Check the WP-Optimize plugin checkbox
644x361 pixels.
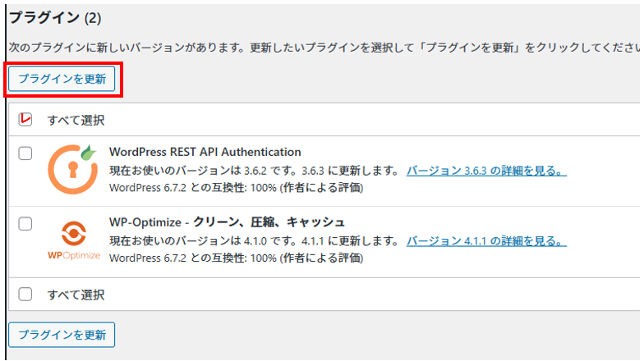click(x=25, y=224)
